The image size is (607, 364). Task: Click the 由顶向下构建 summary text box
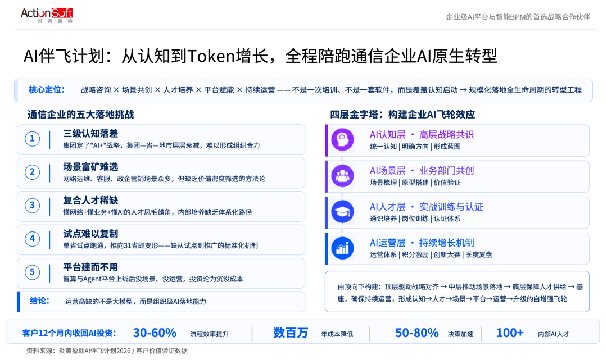457,292
